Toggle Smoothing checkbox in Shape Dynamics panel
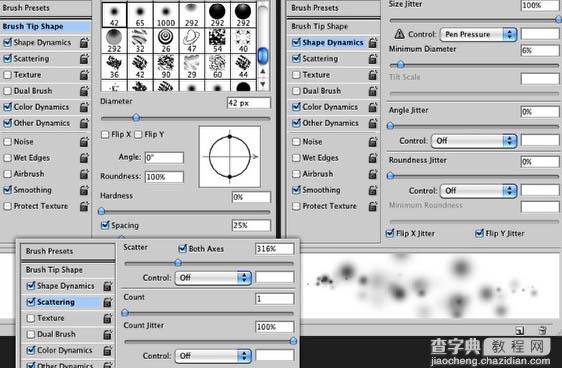This screenshot has height=368, width=562. 296,190
